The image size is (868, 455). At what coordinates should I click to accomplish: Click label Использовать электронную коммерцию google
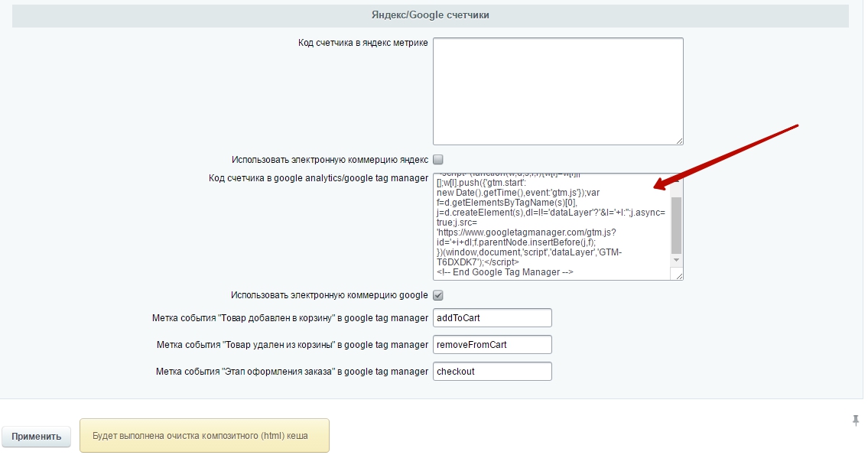[x=330, y=295]
